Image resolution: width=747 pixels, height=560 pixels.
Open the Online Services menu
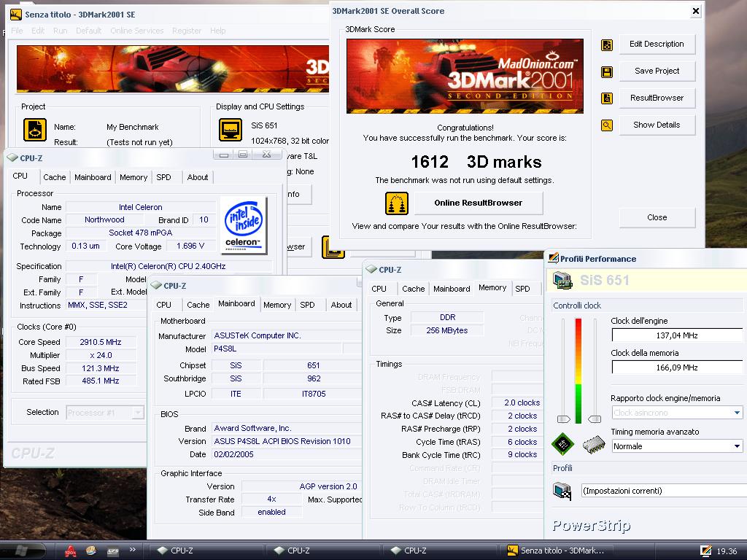click(x=136, y=31)
